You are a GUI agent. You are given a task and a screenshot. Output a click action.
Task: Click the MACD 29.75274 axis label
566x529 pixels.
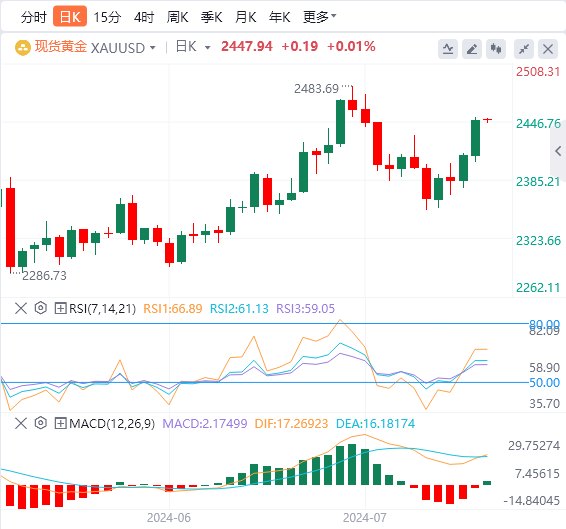534,446
